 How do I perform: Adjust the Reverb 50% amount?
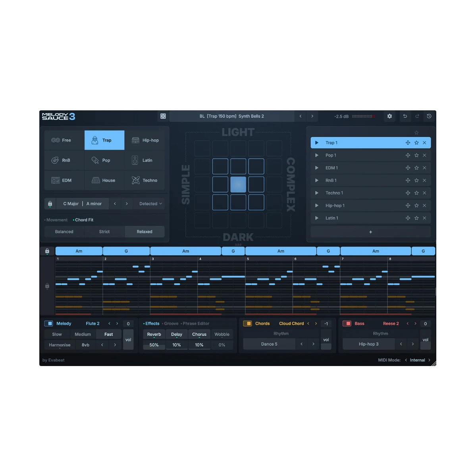pos(154,345)
